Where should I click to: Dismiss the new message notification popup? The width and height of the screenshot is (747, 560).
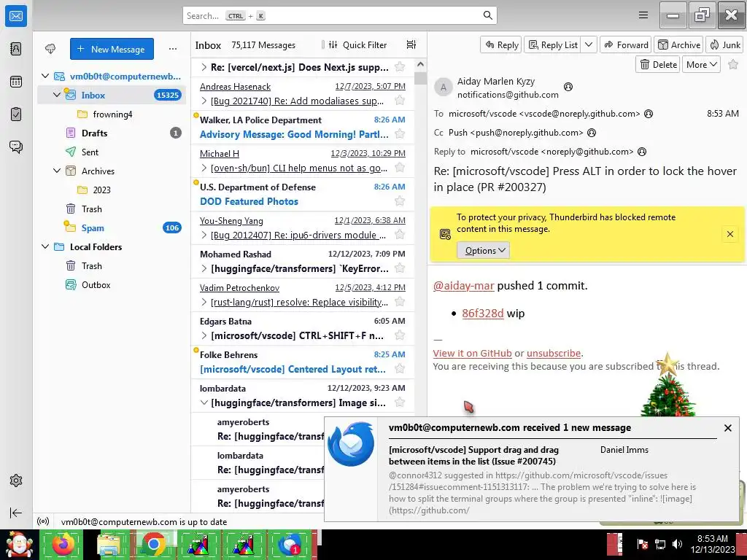pos(727,427)
